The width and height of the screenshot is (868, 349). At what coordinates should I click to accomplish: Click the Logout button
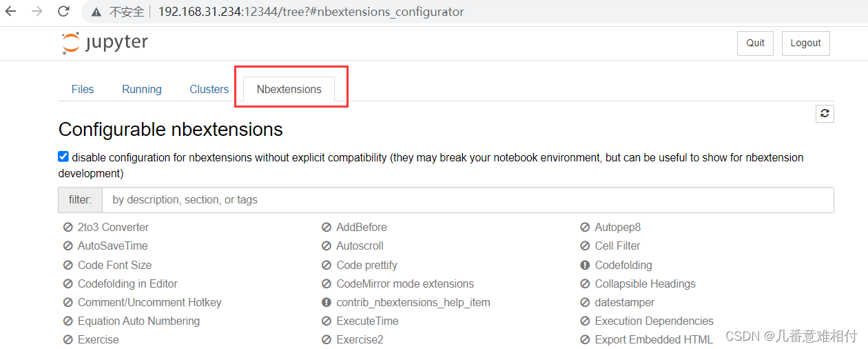pyautogui.click(x=805, y=43)
